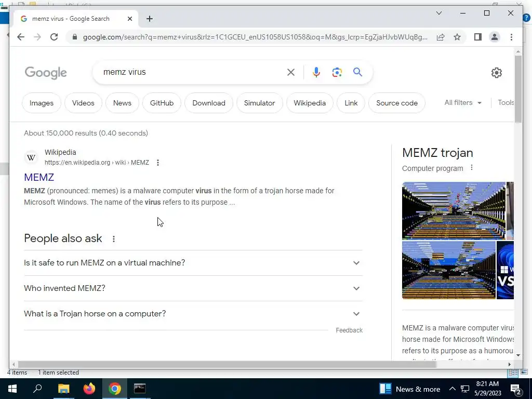Open a new browser tab
The width and height of the screenshot is (532, 399).
[150, 19]
